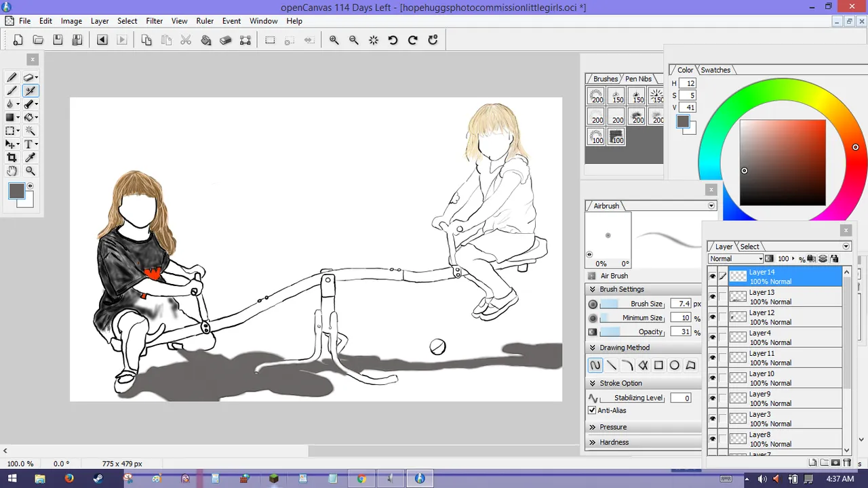Click the Copy toolbar icon
Viewport: 868px width, 488px height.
tap(146, 40)
